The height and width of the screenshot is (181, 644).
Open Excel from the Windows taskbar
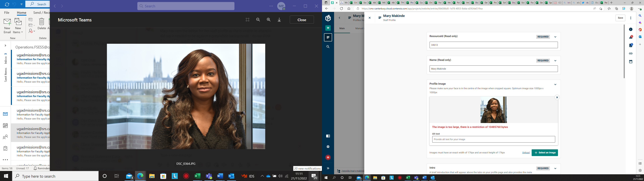[197, 176]
